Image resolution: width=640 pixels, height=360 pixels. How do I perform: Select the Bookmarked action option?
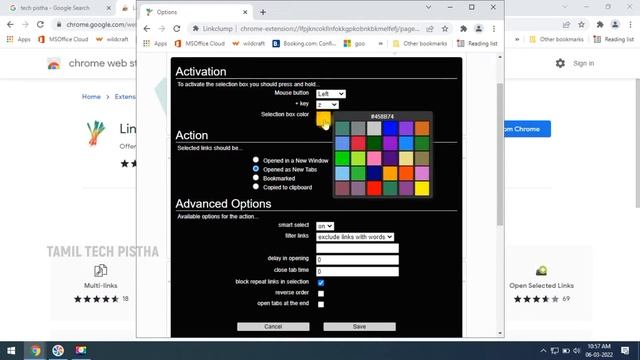pyautogui.click(x=256, y=178)
